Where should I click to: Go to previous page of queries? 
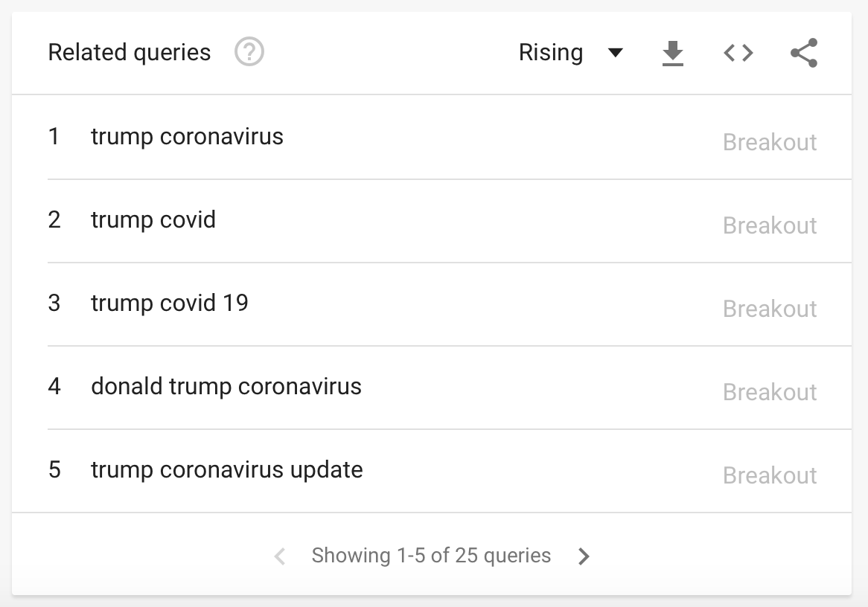280,556
